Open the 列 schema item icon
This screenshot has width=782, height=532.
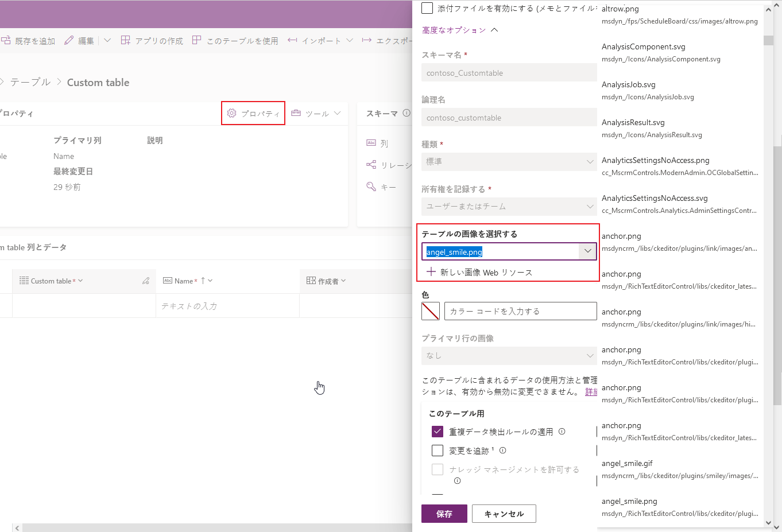point(371,143)
